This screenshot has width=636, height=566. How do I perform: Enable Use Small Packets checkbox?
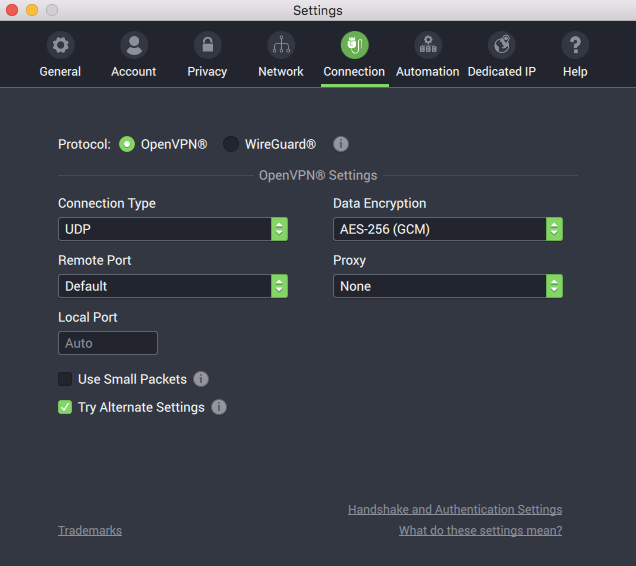tap(65, 379)
